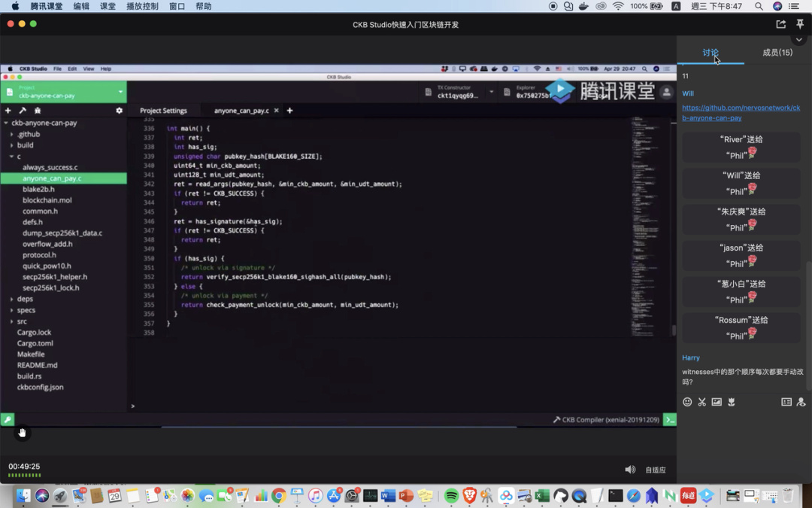Click Will's username in chat

[x=688, y=93]
